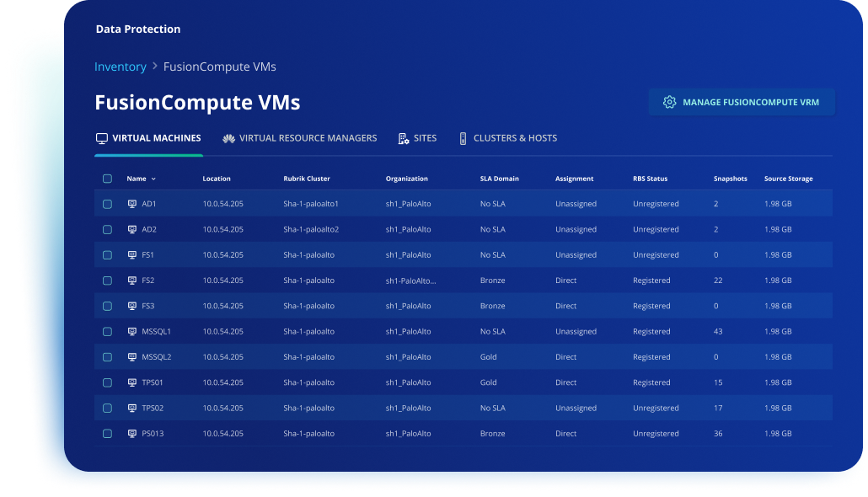This screenshot has height=497, width=868.
Task: Click the gear icon in Manage FusionCompute VRM
Action: coord(669,102)
